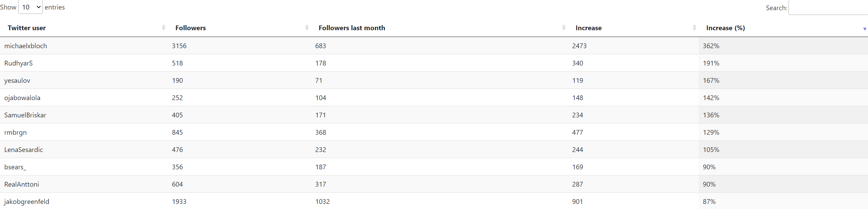Click sort arrows beside Followers last month

(564, 28)
